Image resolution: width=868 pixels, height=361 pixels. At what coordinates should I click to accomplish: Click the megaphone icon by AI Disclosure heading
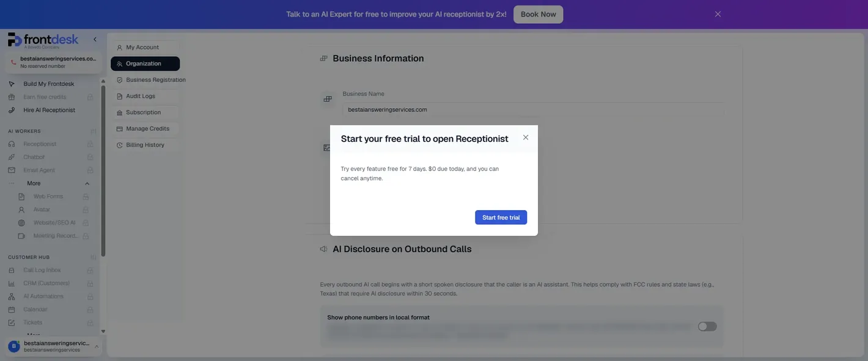(324, 249)
